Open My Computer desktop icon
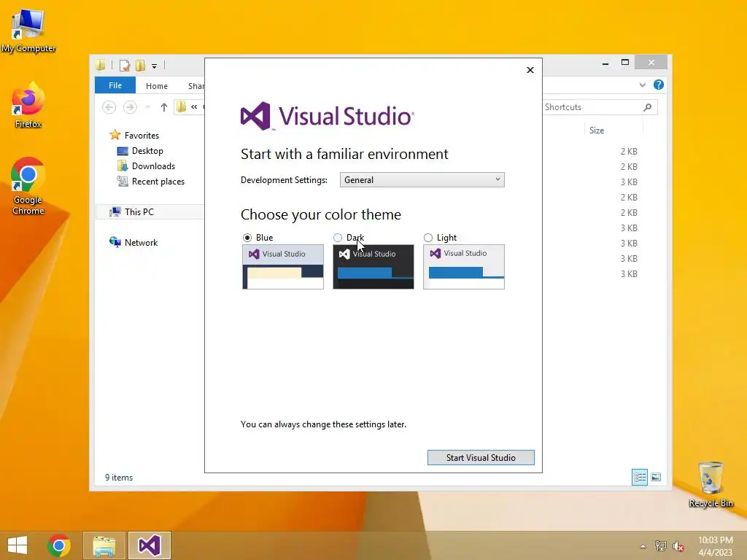Image resolution: width=747 pixels, height=560 pixels. pyautogui.click(x=28, y=31)
